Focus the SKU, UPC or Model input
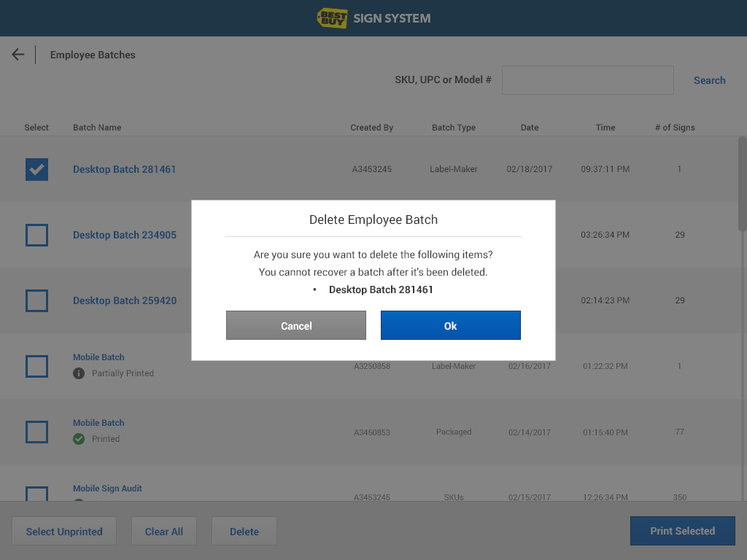747x560 pixels. [x=587, y=80]
